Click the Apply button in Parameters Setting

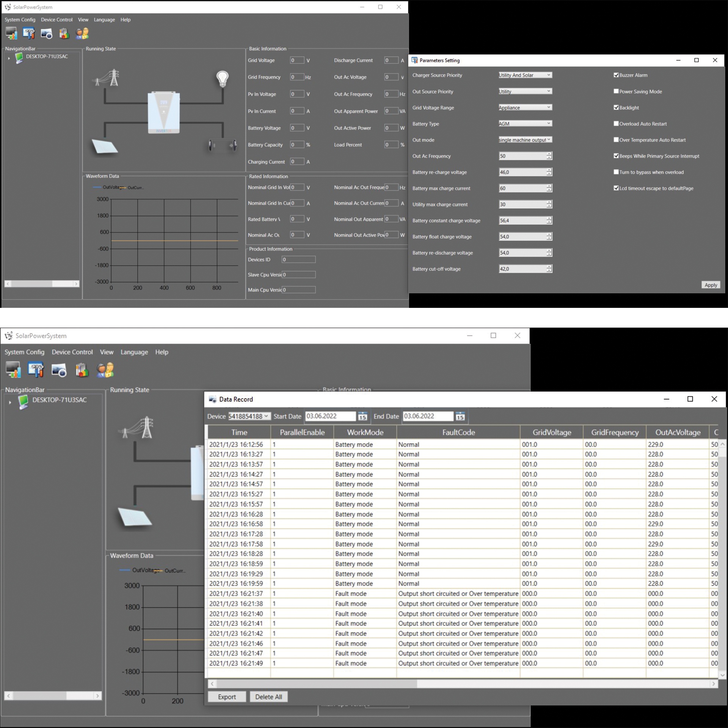coord(710,285)
